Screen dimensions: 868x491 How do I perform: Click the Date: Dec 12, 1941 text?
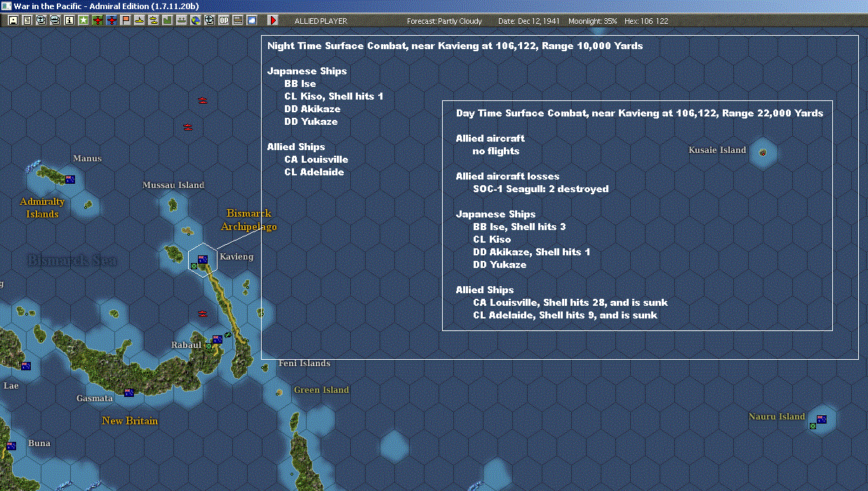pos(529,21)
